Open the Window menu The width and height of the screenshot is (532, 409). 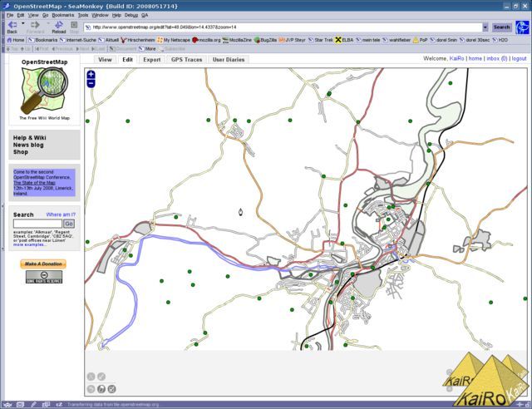100,15
